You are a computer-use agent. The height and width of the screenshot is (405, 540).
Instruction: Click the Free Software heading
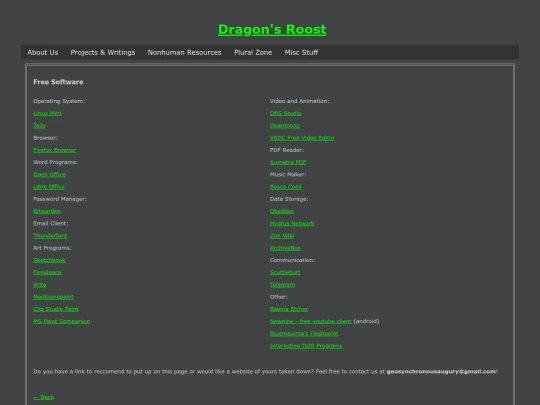pyautogui.click(x=58, y=82)
